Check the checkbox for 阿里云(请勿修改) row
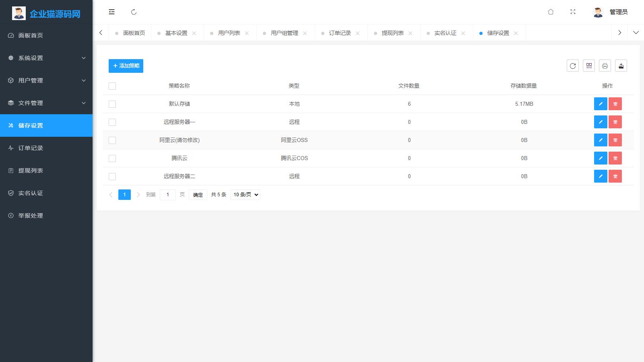This screenshot has width=644, height=362. click(112, 140)
